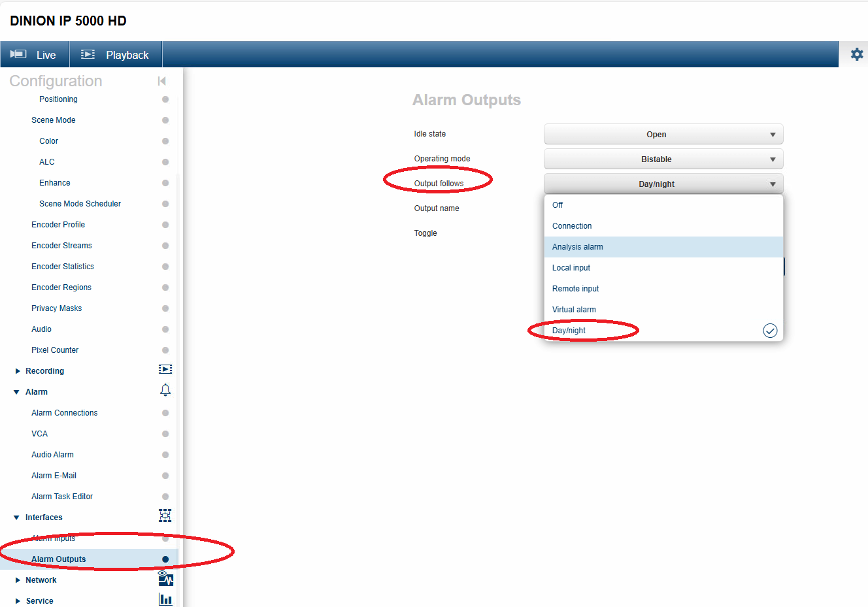Image resolution: width=868 pixels, height=607 pixels.
Task: Choose Remote input option
Action: pos(663,289)
